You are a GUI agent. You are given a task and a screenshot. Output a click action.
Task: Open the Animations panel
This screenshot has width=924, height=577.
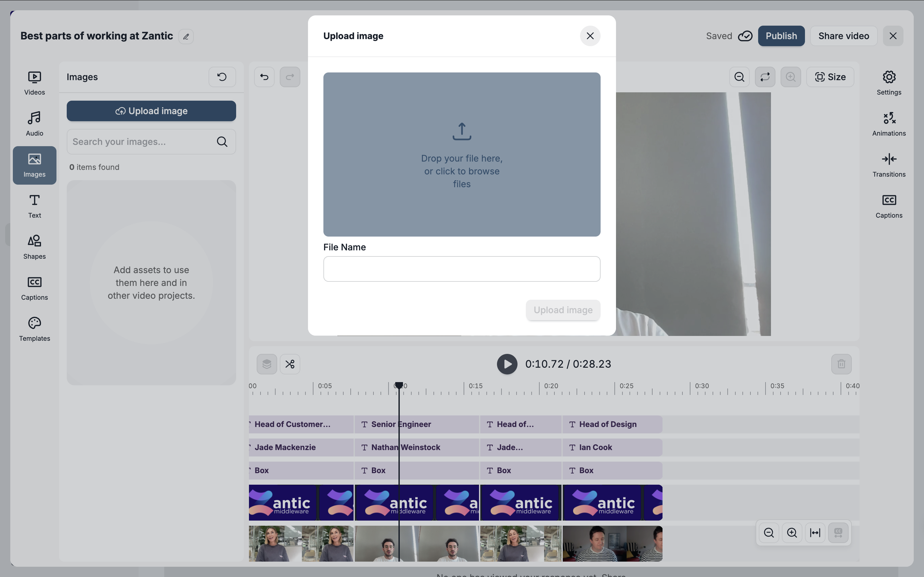[x=888, y=124]
